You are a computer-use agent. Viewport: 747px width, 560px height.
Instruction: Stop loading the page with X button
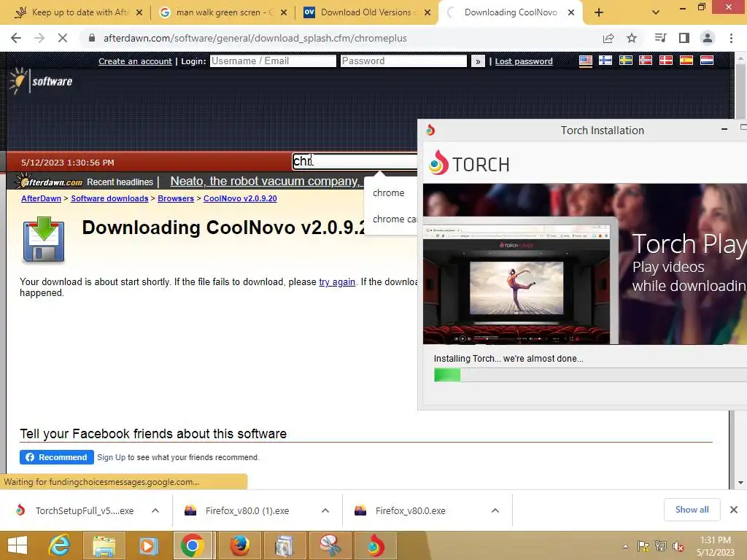[x=63, y=38]
